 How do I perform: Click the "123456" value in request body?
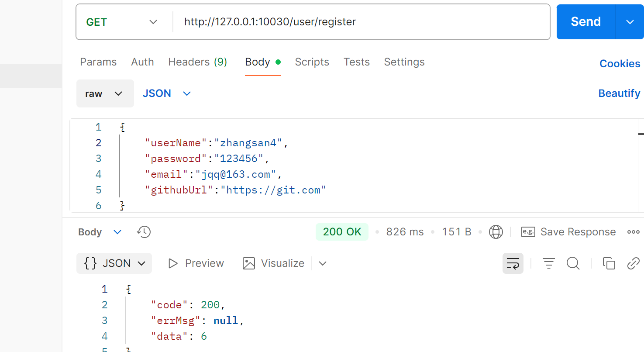click(x=239, y=159)
